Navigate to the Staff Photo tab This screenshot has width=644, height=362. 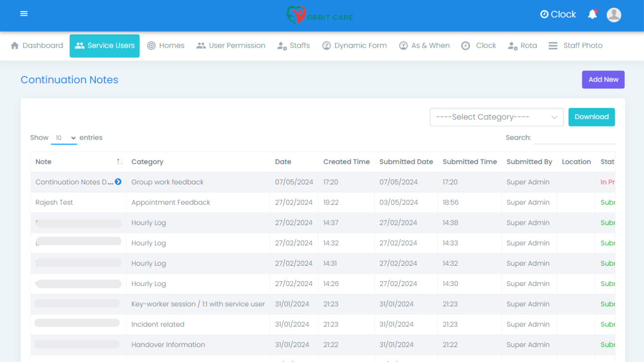coord(576,46)
